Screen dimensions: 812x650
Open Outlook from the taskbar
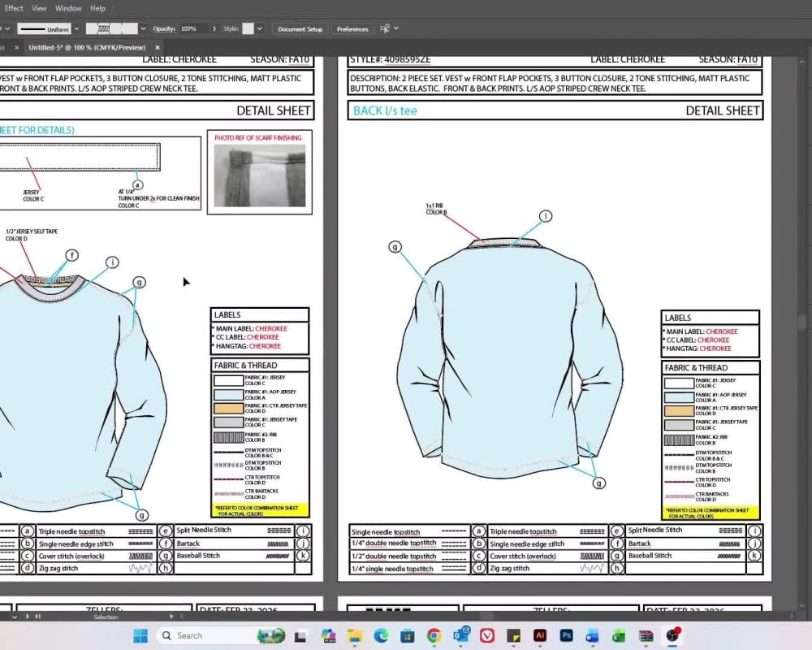pyautogui.click(x=461, y=635)
